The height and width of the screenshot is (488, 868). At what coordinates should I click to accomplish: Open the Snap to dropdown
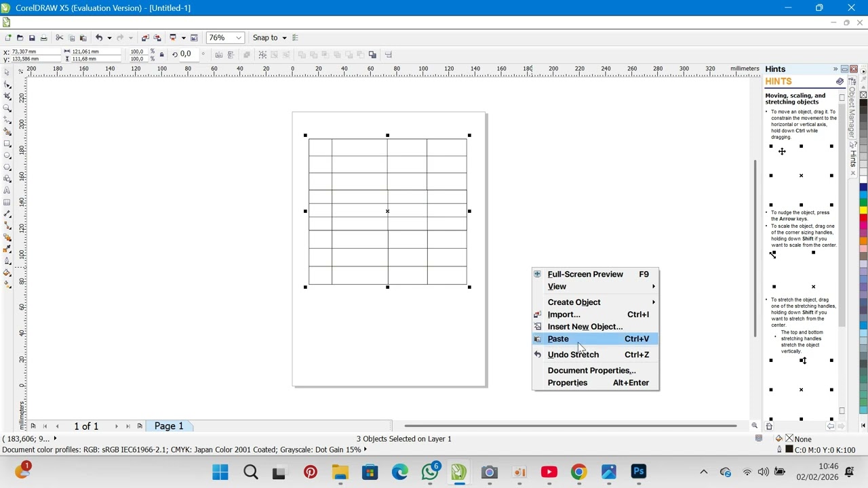pyautogui.click(x=270, y=38)
